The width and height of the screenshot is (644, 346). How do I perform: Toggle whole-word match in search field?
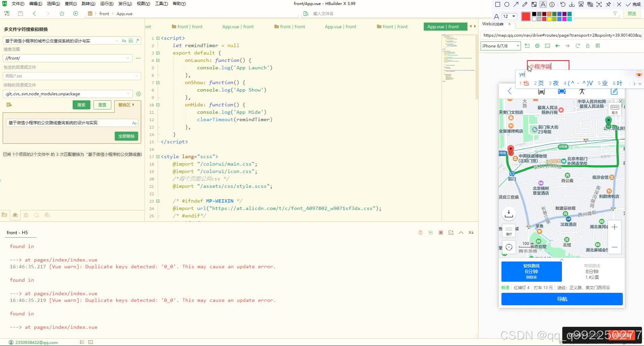(131, 41)
